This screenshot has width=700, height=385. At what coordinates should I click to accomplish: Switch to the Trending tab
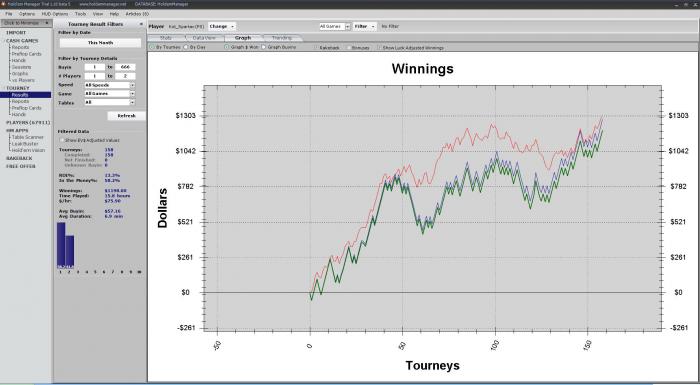point(282,38)
